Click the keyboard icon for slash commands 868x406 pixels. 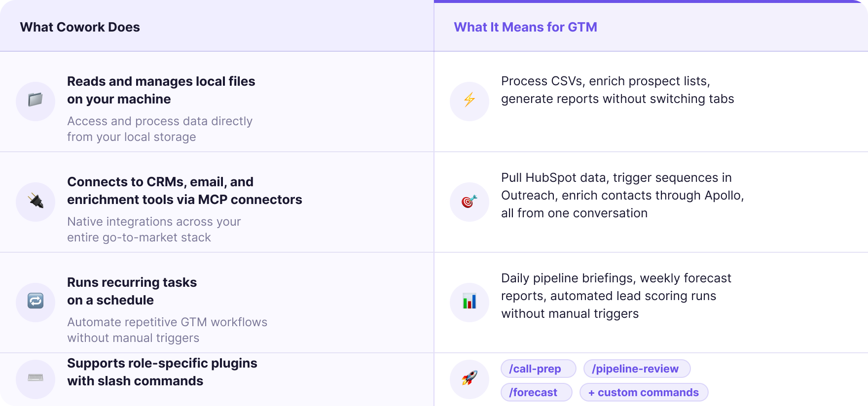(36, 378)
